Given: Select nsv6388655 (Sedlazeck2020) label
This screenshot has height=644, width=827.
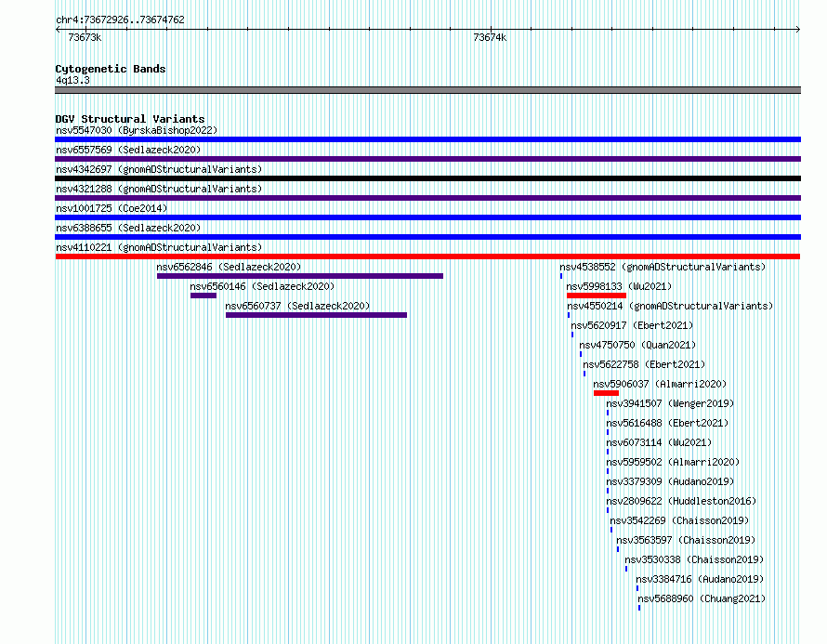Looking at the screenshot, I should point(128,228).
